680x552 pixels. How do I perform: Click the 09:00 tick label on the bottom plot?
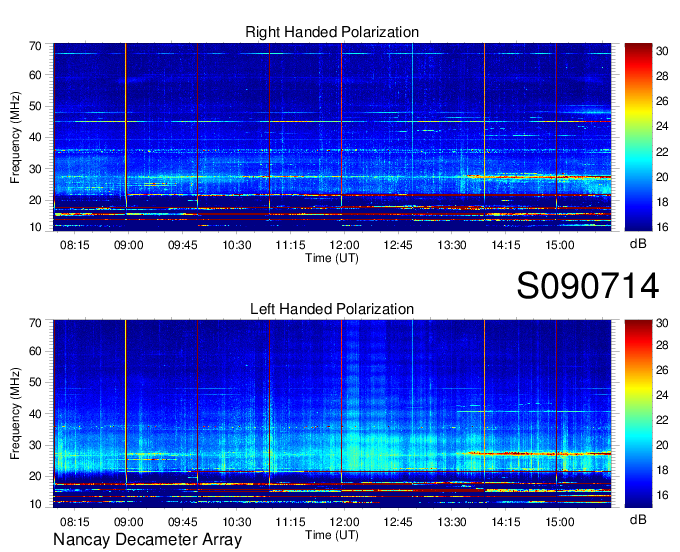(129, 522)
